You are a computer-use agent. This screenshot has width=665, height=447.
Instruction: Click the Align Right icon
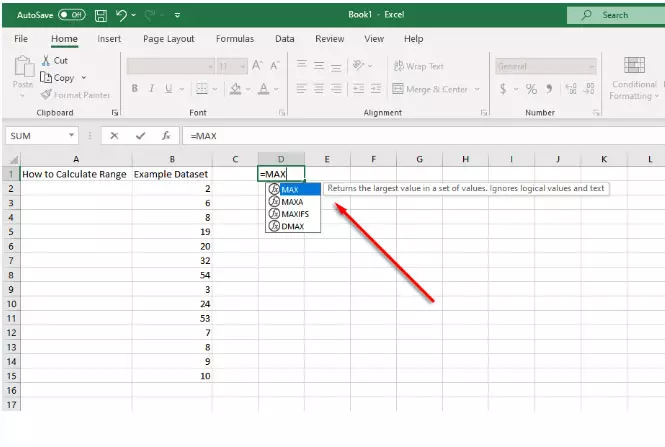pos(336,89)
